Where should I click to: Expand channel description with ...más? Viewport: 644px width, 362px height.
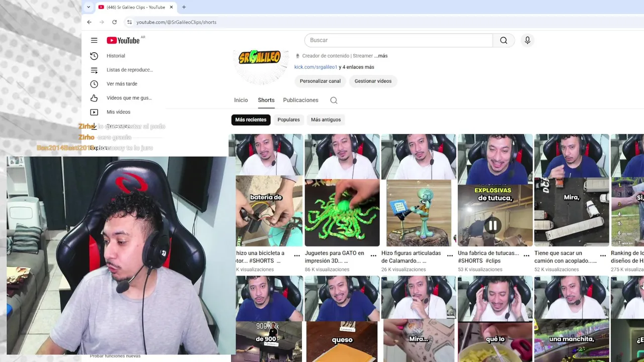pos(381,56)
